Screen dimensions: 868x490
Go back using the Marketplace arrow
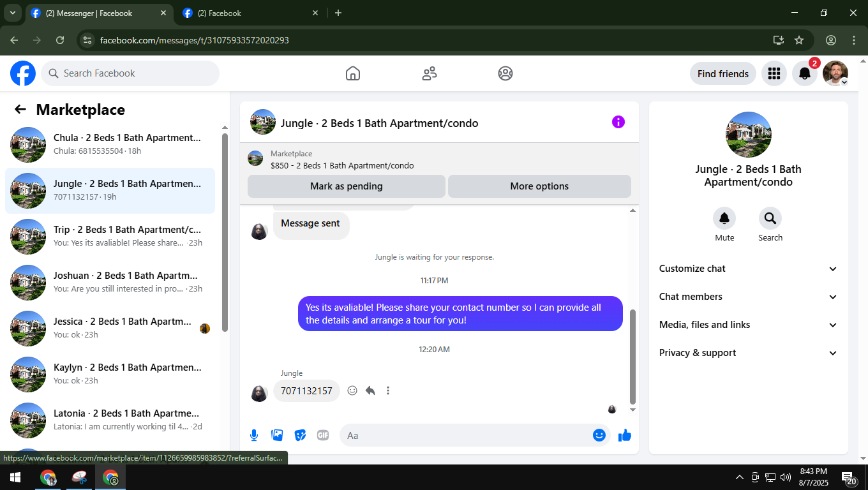click(20, 109)
